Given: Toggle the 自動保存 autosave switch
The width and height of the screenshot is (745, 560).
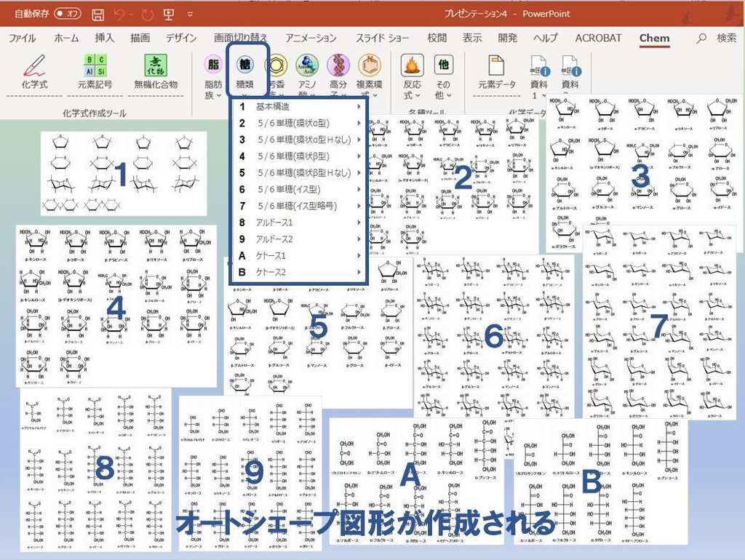Looking at the screenshot, I should click(68, 13).
